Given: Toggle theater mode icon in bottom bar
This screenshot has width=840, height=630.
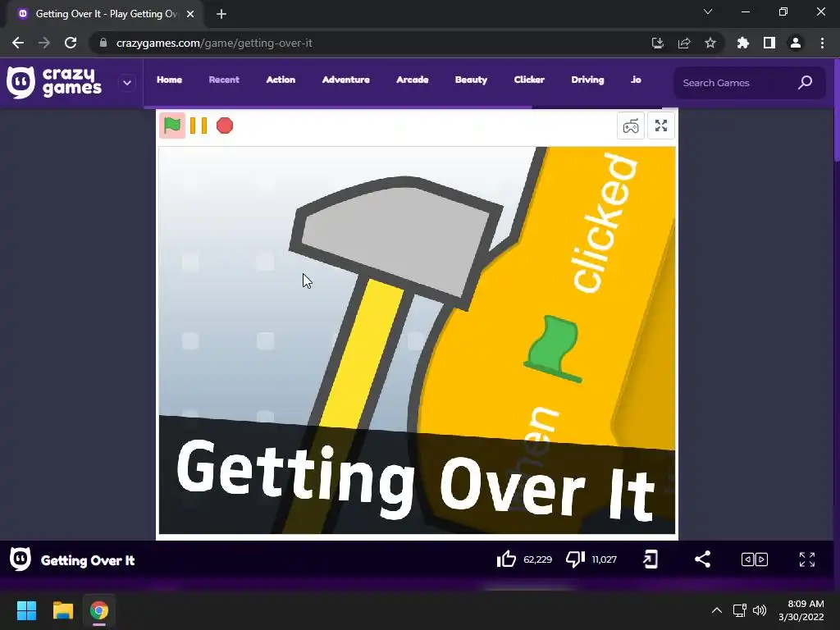Looking at the screenshot, I should [x=755, y=559].
